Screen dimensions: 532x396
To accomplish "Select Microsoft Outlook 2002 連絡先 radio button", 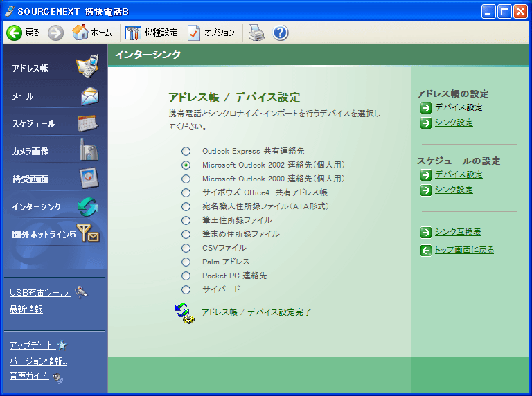I will tap(186, 165).
